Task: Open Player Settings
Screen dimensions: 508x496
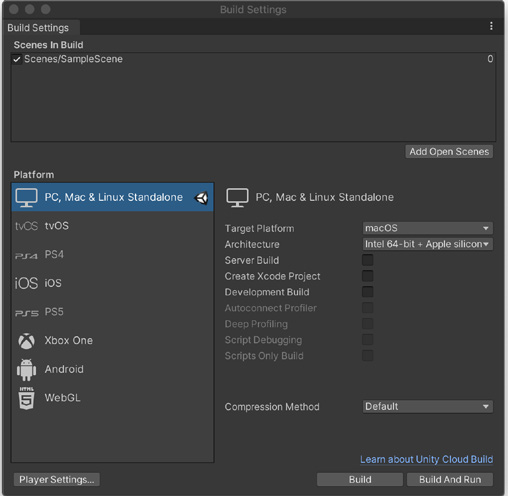Action: (57, 480)
